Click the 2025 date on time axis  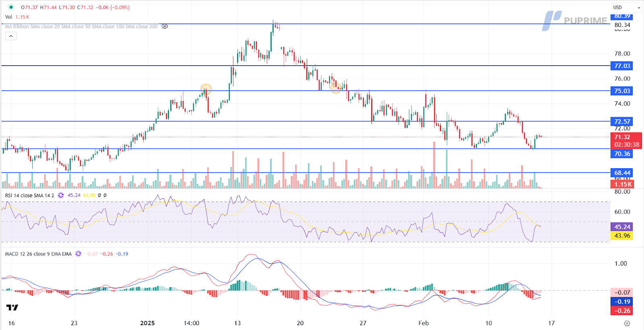click(x=147, y=323)
